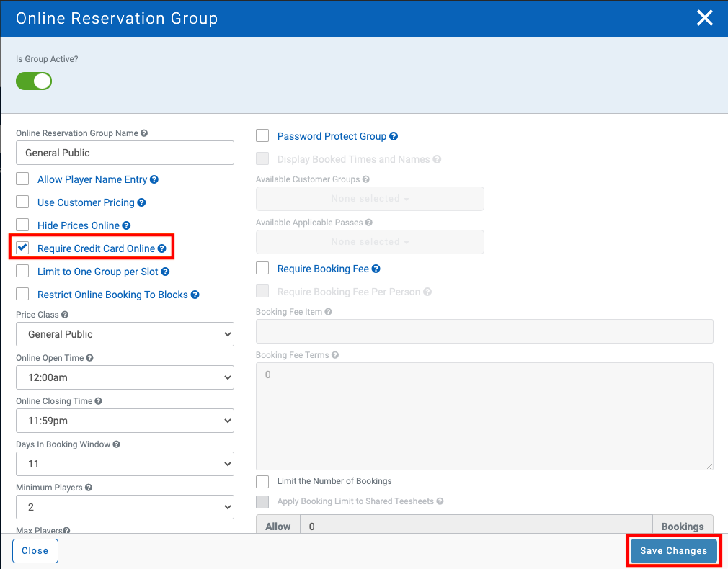Open Online Open Time help icon
This screenshot has width=728, height=569.
tap(89, 358)
